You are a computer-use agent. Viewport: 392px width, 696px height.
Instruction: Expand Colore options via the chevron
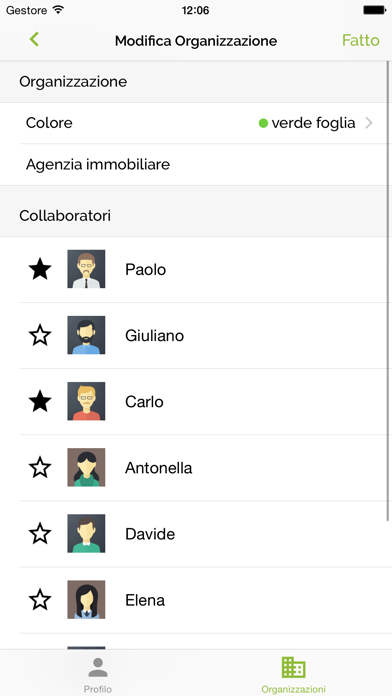(368, 123)
